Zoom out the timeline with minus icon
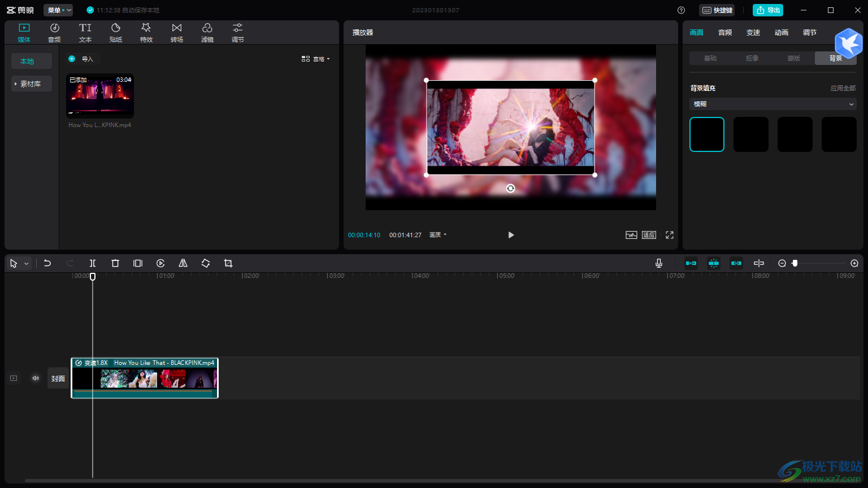The image size is (868, 488). point(782,263)
